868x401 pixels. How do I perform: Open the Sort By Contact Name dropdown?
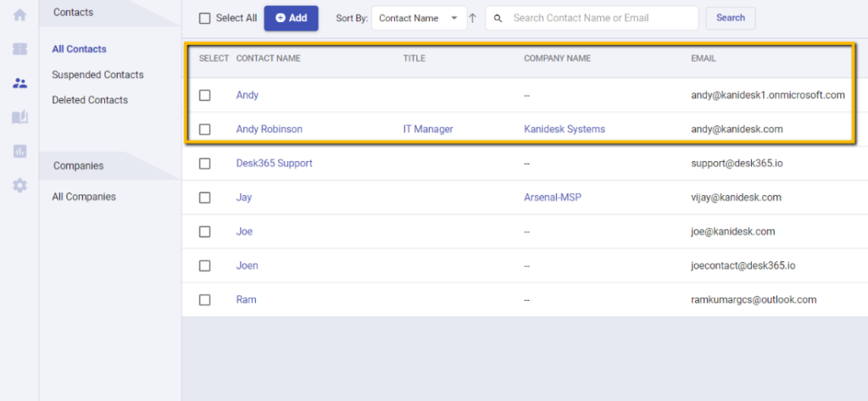(x=419, y=19)
